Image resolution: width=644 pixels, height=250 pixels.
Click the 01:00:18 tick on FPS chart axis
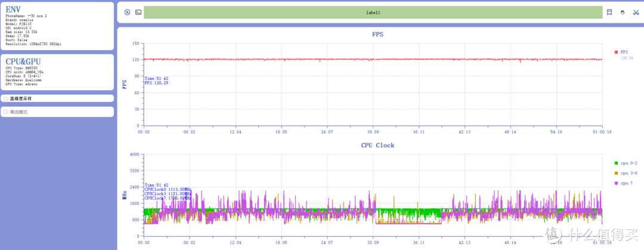click(602, 132)
